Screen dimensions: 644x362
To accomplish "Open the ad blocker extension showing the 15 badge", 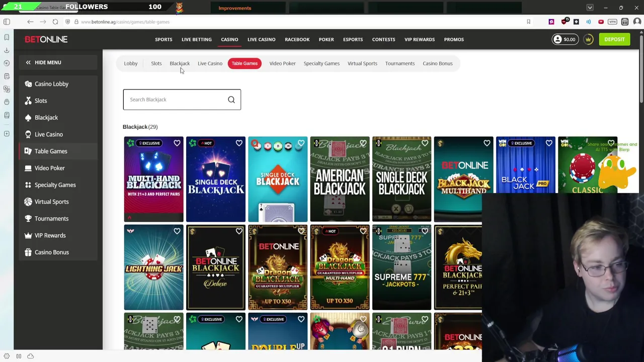I will coord(564,22).
